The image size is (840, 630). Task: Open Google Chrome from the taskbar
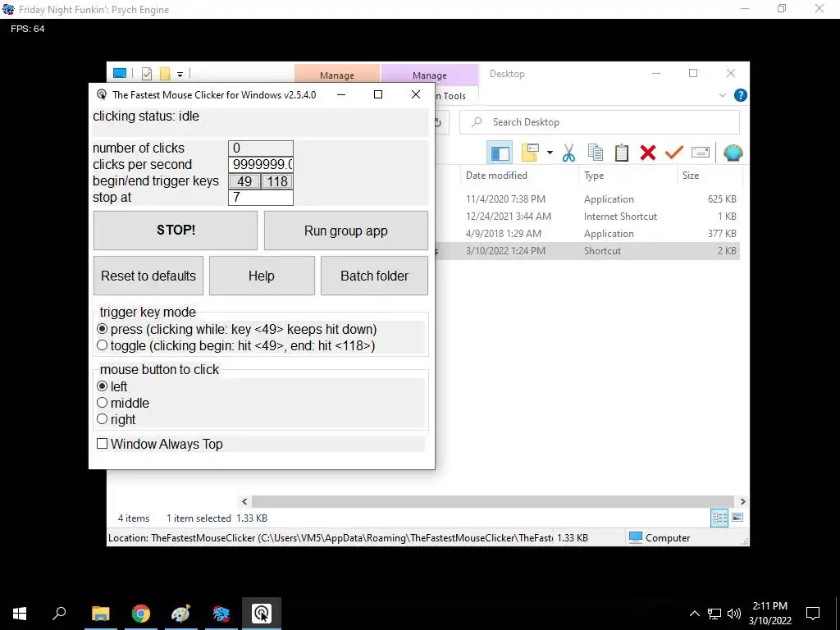(x=140, y=614)
